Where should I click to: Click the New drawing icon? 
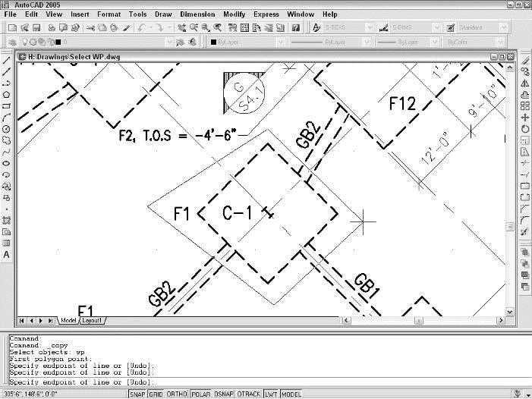tap(12, 28)
